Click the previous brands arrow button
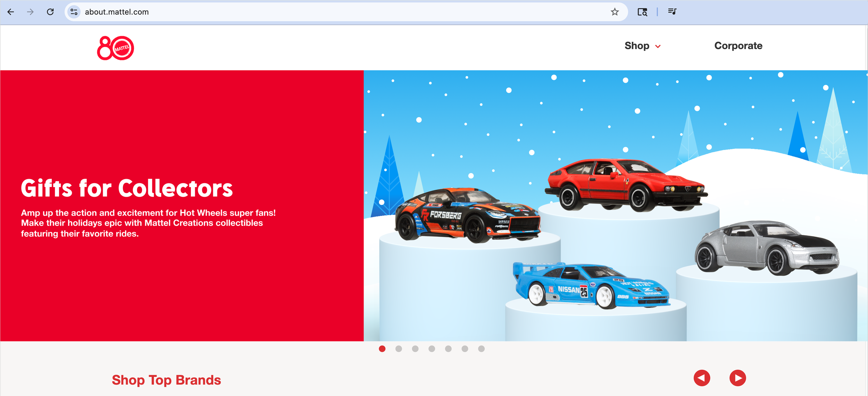The height and width of the screenshot is (396, 868). (702, 378)
